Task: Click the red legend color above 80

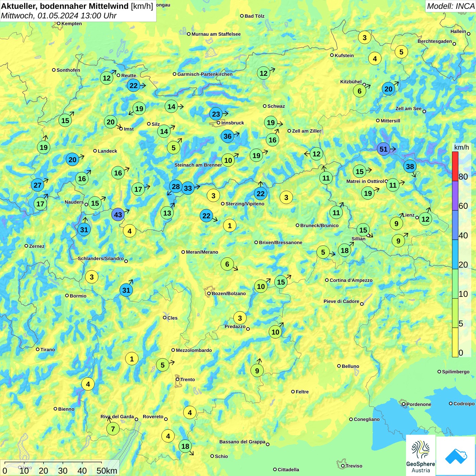Action: [455, 166]
